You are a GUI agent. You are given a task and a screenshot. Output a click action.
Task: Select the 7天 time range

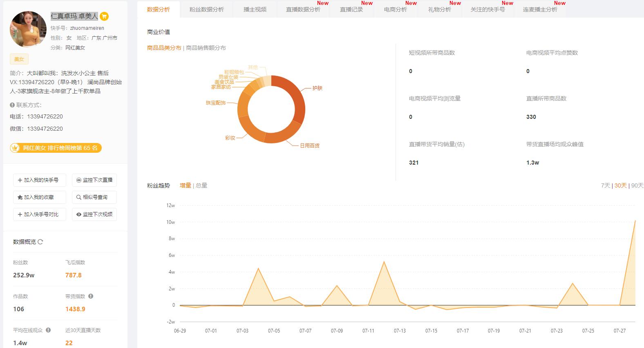coord(605,185)
